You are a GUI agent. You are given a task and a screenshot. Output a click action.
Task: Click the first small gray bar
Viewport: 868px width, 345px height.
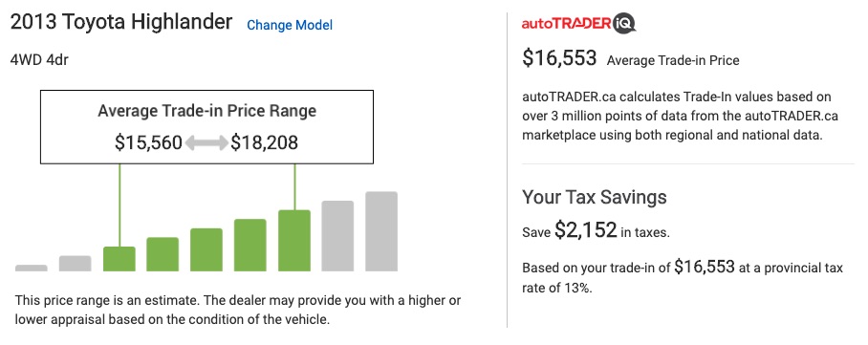pyautogui.click(x=31, y=268)
